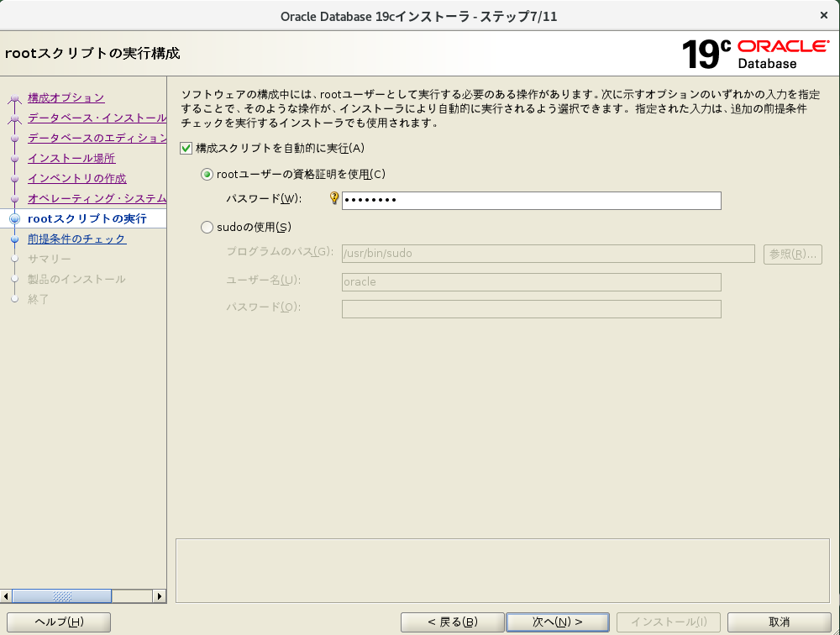Click the 構成オプション step marker icon
Image resolution: width=840 pixels, height=635 pixels.
coord(14,99)
